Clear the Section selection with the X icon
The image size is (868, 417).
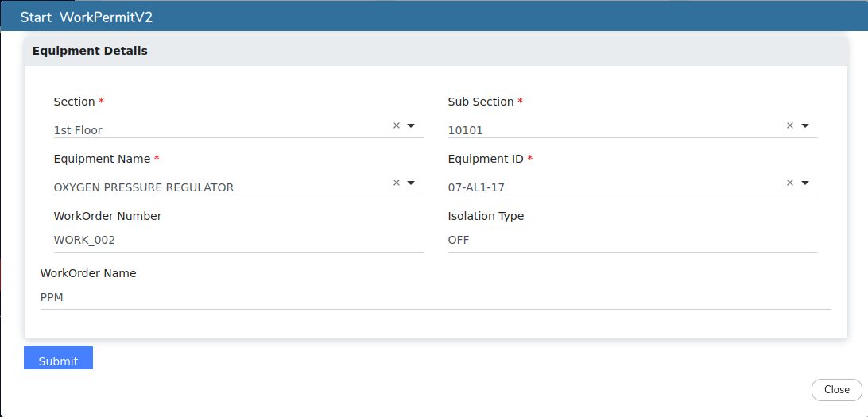(x=396, y=125)
